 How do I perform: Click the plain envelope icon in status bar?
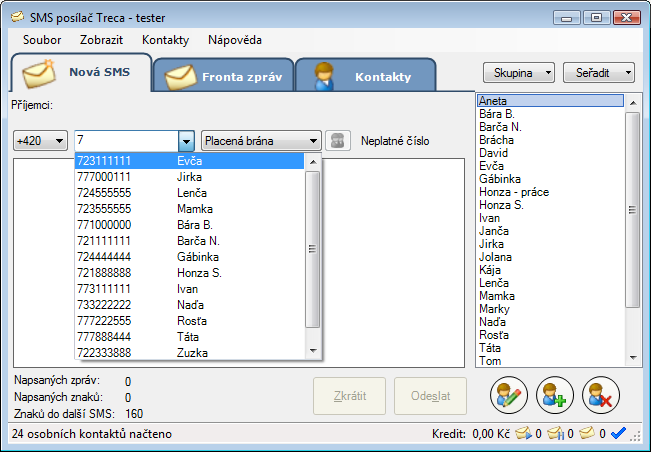tap(587, 434)
